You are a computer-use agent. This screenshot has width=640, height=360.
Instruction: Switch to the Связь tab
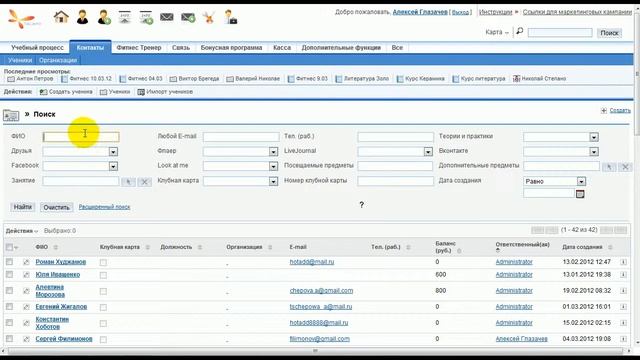click(181, 48)
